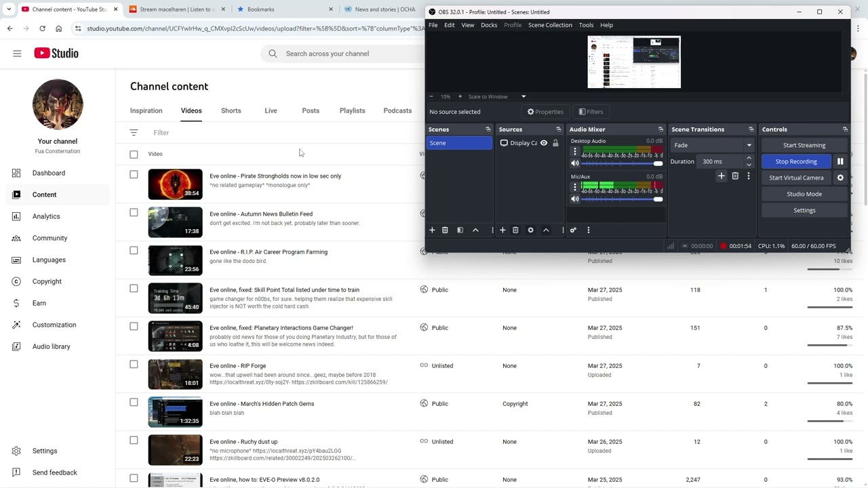
Task: Open Community section in sidebar
Action: click(50, 238)
